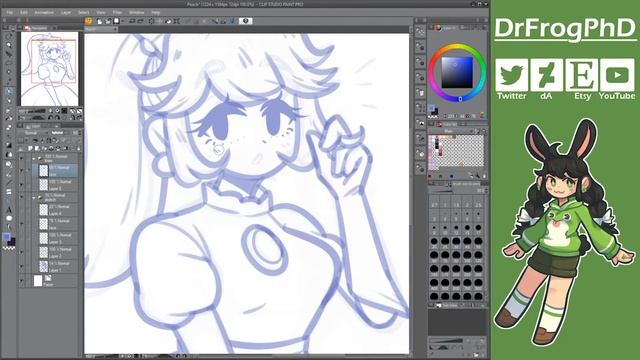Image resolution: width=640 pixels, height=360 pixels.
Task: Open the dropdown arrow beside the Save icon
Action: (x=122, y=21)
